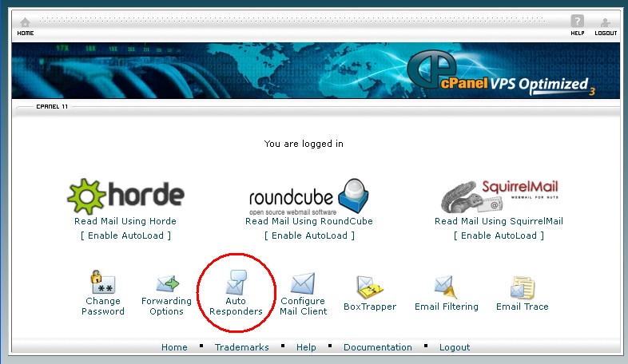Open Trademarks in the footer

(241, 347)
